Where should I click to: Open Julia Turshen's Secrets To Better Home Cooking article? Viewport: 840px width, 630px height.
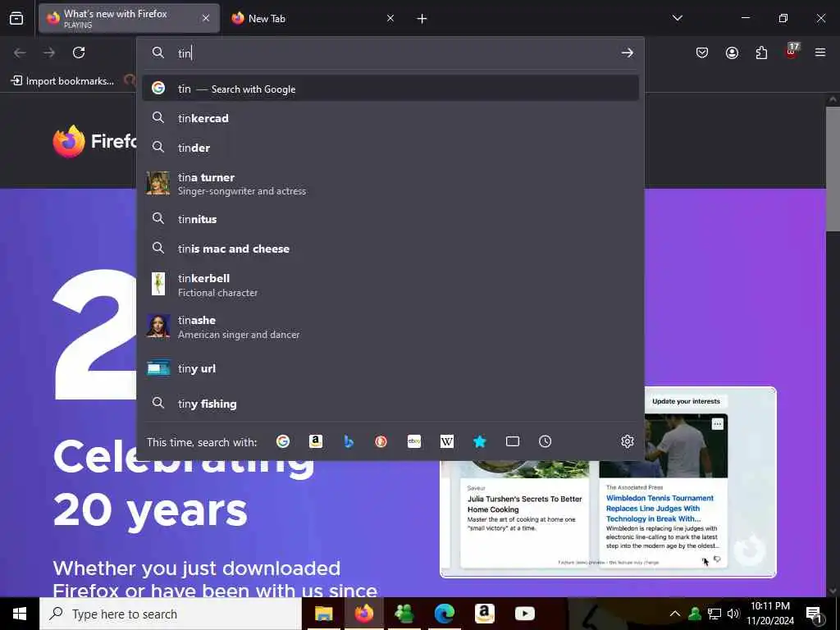524,504
